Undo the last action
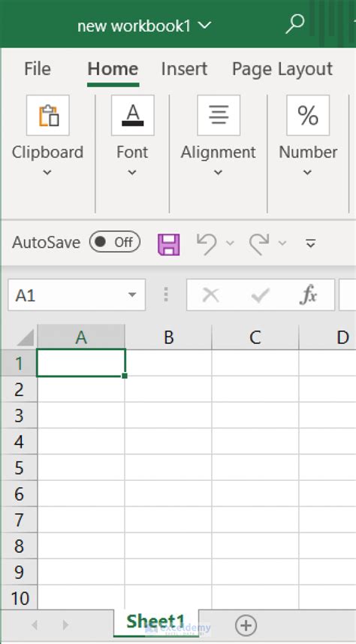 207,243
